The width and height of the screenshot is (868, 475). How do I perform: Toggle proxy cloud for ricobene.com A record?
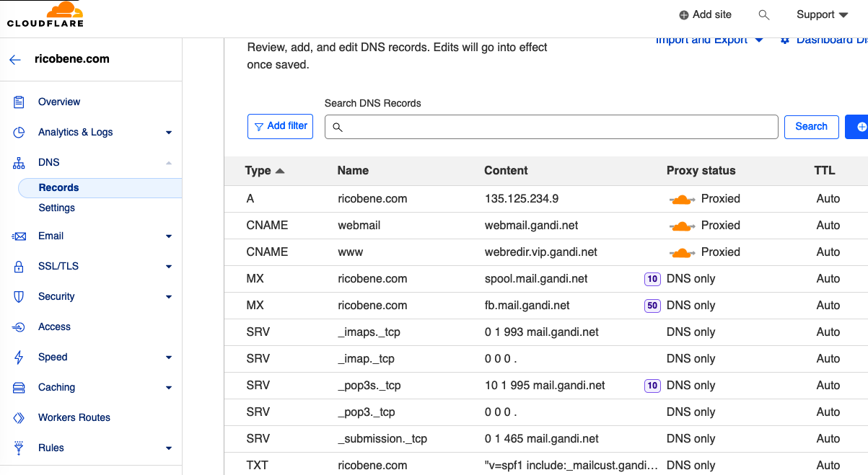coord(682,199)
